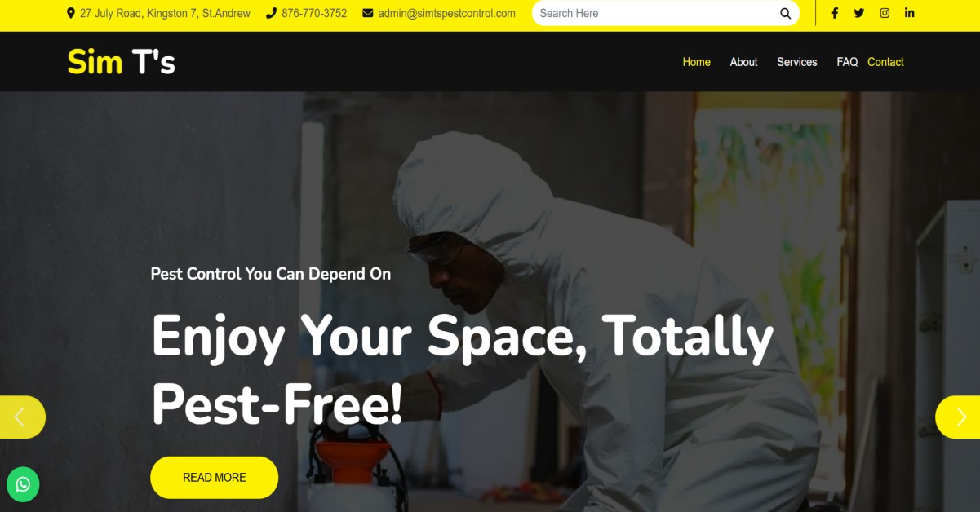980x512 pixels.
Task: Click the search magnifier icon
Action: click(x=785, y=13)
